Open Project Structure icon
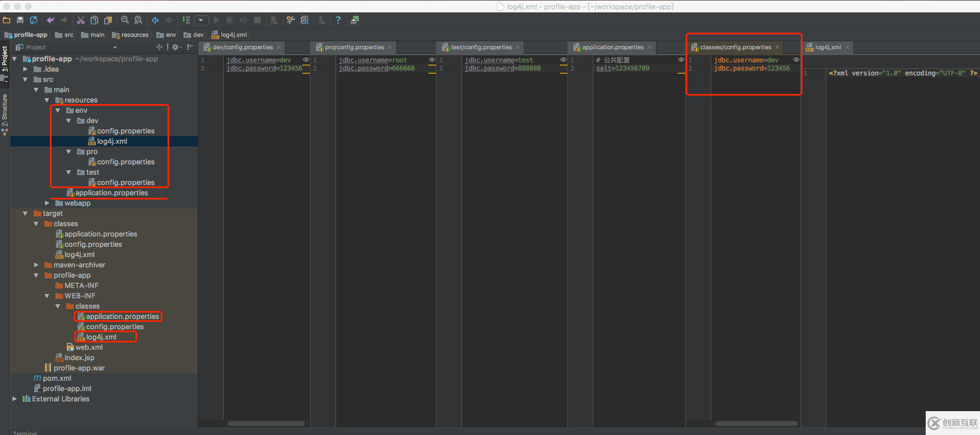Viewport: 980px width, 435px height. pyautogui.click(x=305, y=20)
